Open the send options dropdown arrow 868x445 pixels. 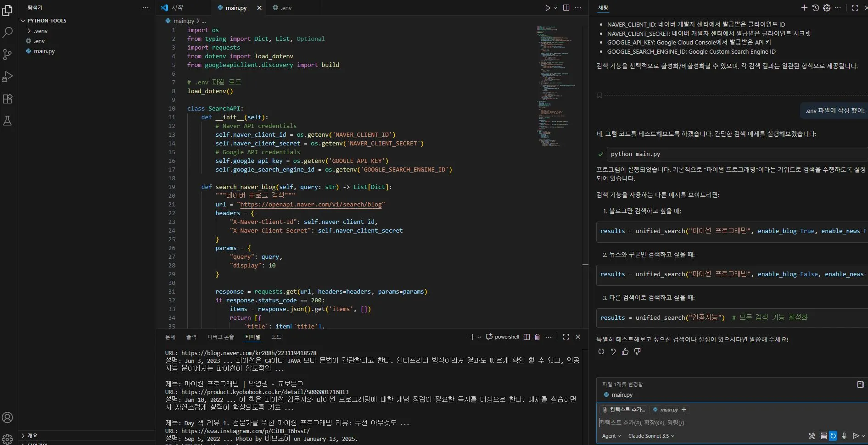[x=863, y=436]
